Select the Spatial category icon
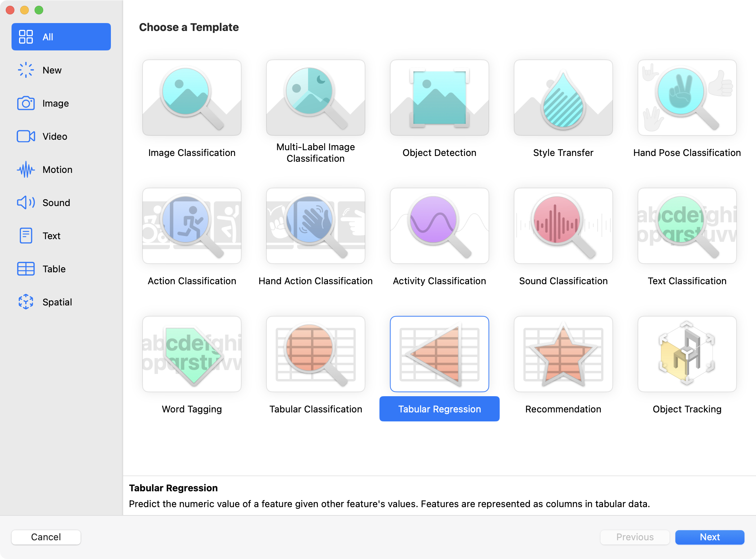Screen dimensions: 756x559 click(x=26, y=302)
